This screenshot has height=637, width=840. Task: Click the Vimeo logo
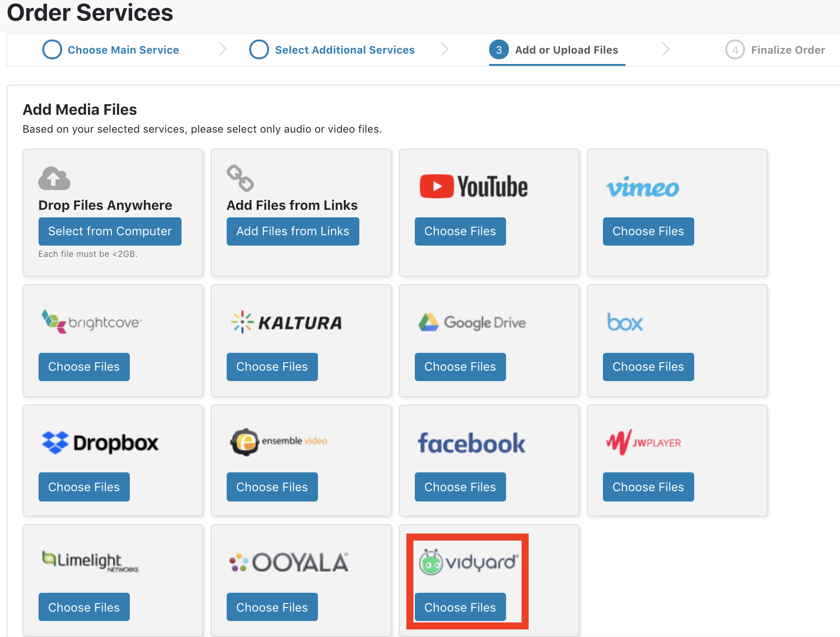click(x=642, y=187)
